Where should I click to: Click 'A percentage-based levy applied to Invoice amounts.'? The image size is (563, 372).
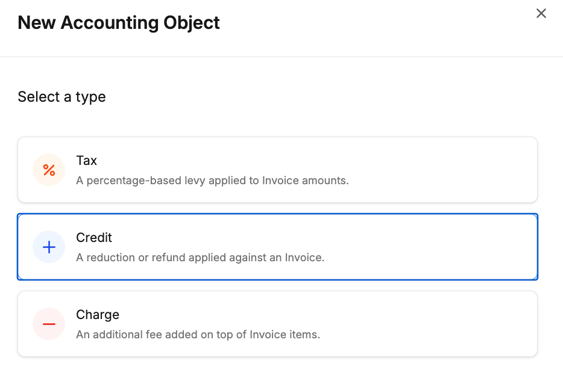(212, 180)
